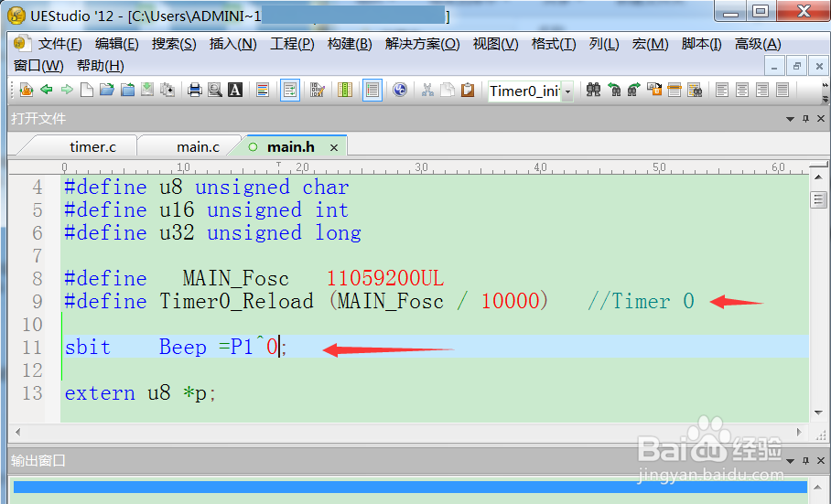This screenshot has width=831, height=504.
Task: Create a new blank file
Action: [x=87, y=90]
